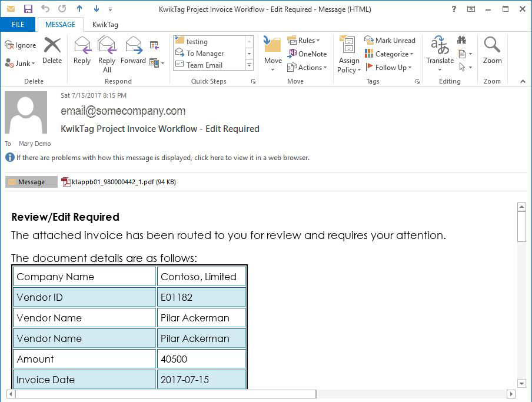Screen dimensions: 532x402
Task: Open the FILE tab
Action: (x=18, y=24)
